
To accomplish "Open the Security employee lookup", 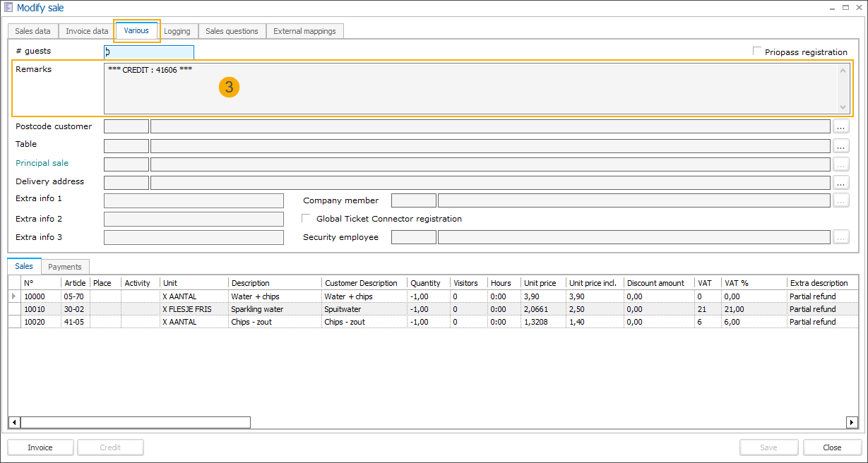I will pos(841,236).
